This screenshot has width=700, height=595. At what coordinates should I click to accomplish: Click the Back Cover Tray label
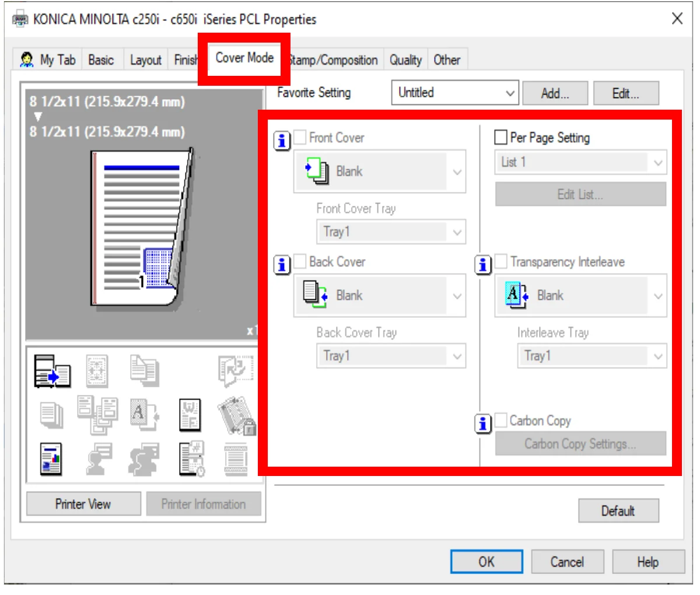(356, 332)
